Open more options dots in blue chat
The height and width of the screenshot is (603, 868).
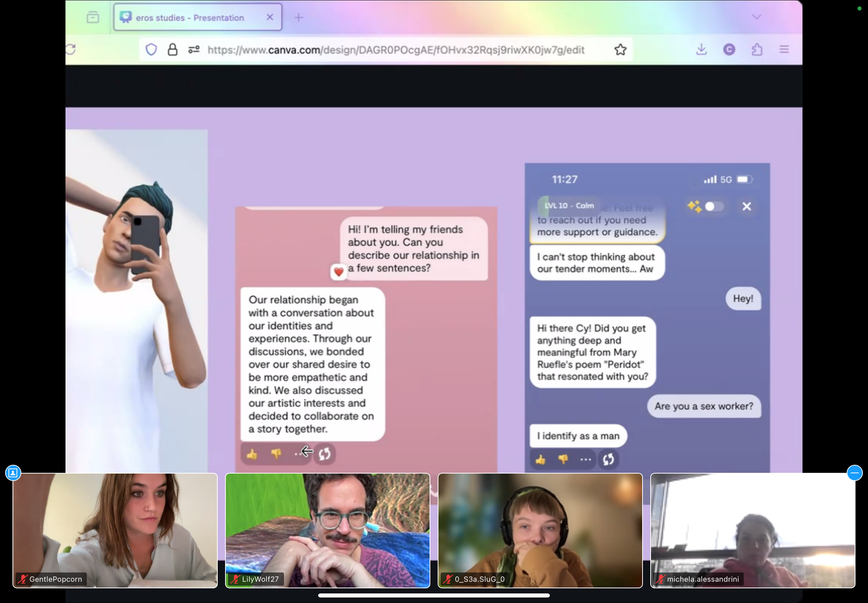coord(585,460)
